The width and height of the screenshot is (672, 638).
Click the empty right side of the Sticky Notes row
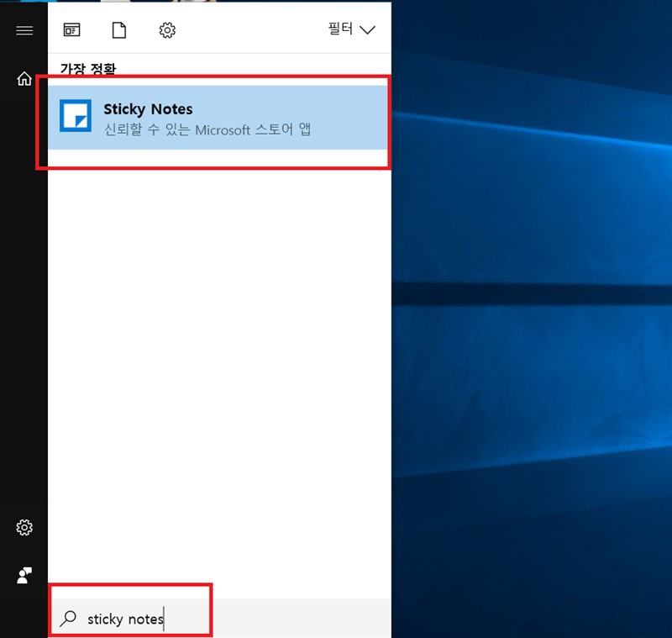pos(353,116)
